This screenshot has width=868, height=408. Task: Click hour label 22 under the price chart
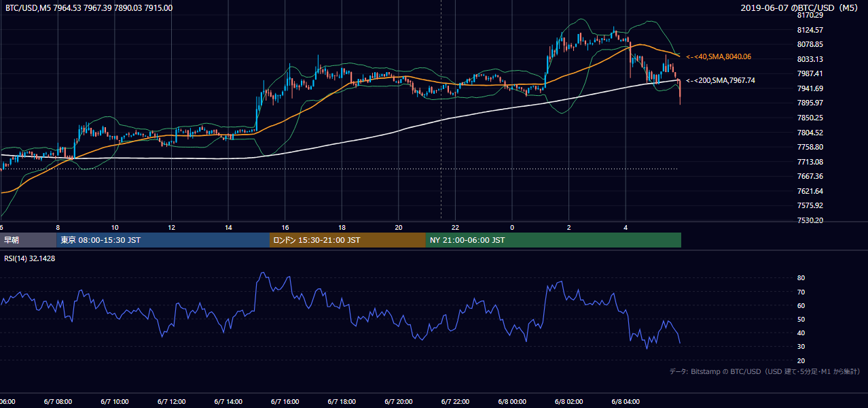(x=456, y=227)
